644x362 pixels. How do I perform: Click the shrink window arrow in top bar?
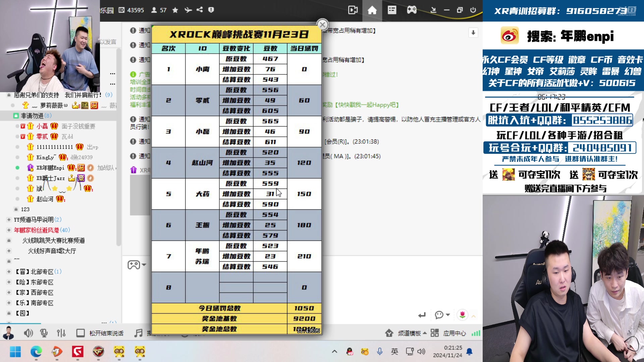click(433, 10)
